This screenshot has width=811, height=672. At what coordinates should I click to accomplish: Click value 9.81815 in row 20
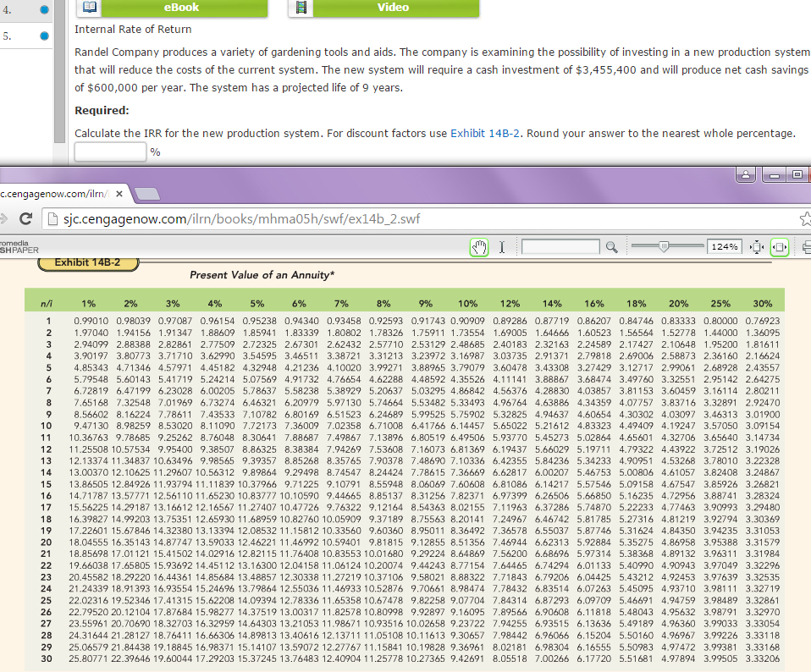pos(386,543)
